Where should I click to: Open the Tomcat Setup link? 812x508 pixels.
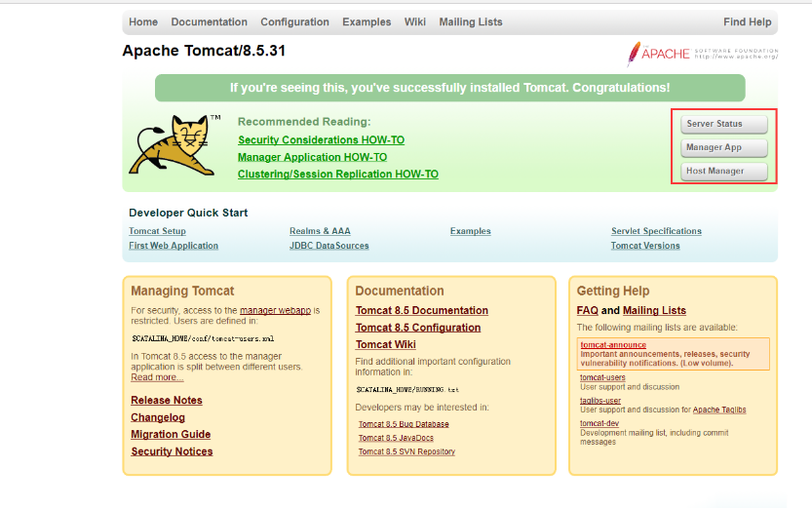pyautogui.click(x=158, y=231)
